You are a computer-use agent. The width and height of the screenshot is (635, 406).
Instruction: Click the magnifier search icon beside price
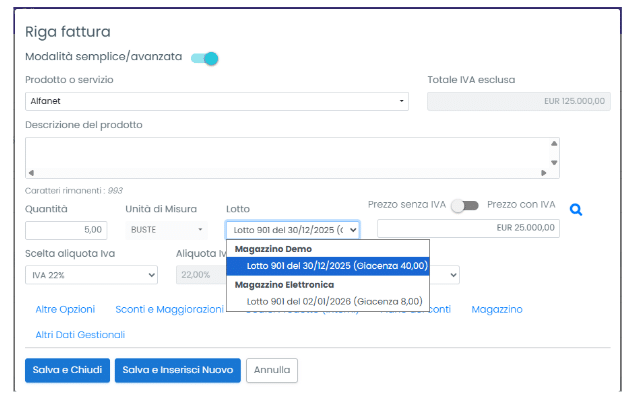[x=575, y=210]
